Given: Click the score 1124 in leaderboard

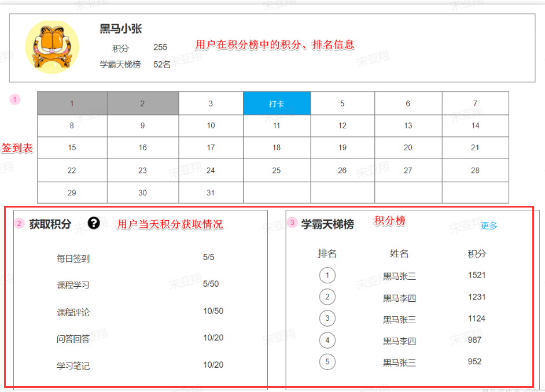Looking at the screenshot, I should point(477,319).
